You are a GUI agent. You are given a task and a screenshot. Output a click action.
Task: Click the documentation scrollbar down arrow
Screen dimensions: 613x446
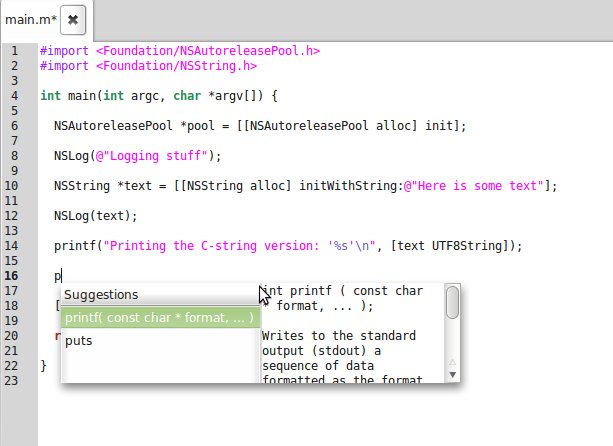tap(452, 374)
